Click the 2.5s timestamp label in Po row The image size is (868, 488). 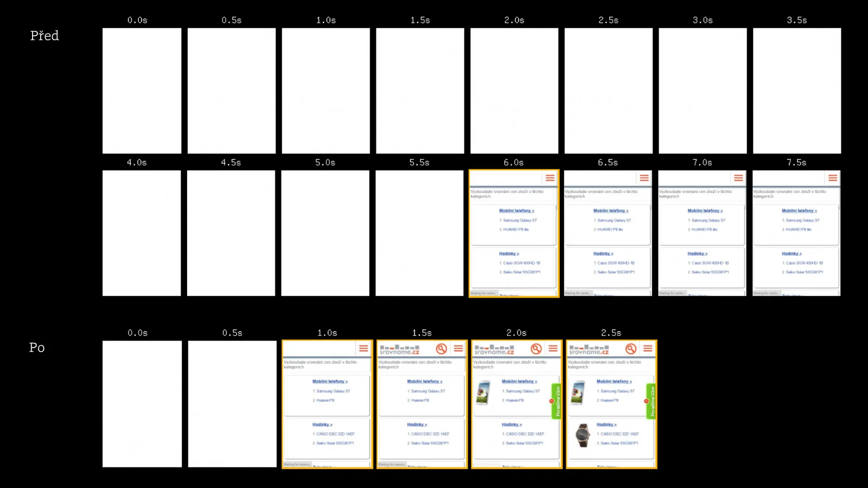[x=611, y=333]
